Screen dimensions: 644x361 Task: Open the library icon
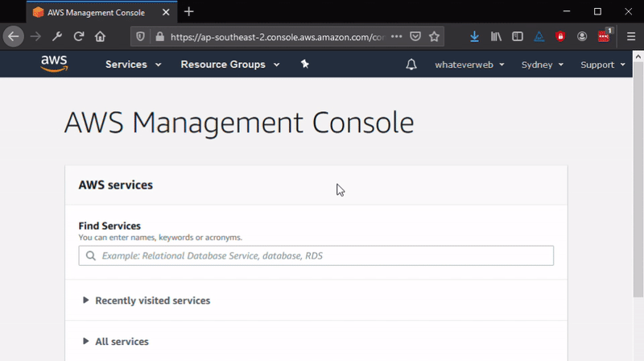[x=496, y=36]
